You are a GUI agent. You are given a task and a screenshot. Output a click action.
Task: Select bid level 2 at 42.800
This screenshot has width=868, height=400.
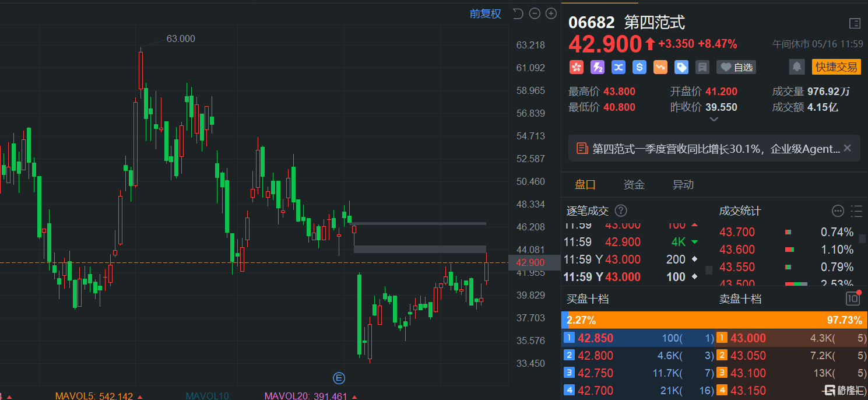click(x=638, y=356)
